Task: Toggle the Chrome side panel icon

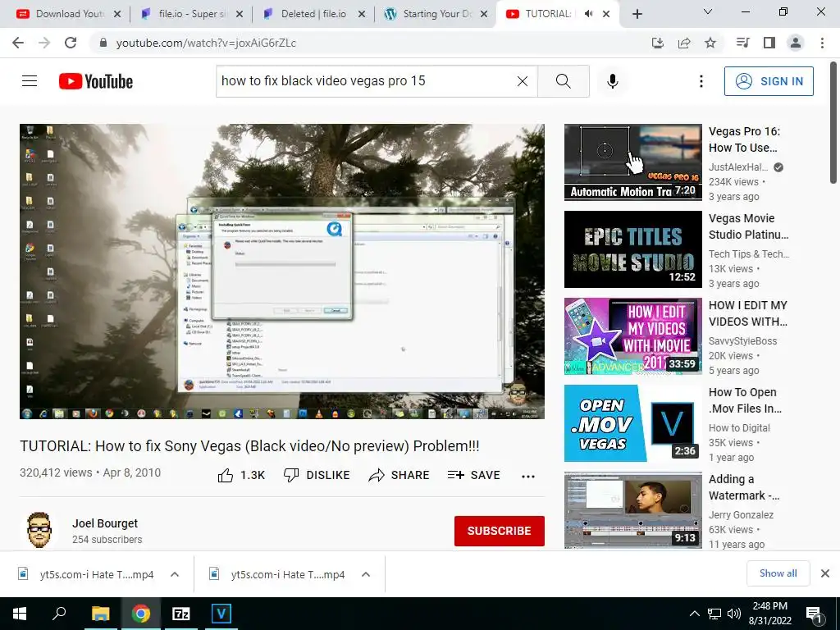Action: click(x=769, y=43)
